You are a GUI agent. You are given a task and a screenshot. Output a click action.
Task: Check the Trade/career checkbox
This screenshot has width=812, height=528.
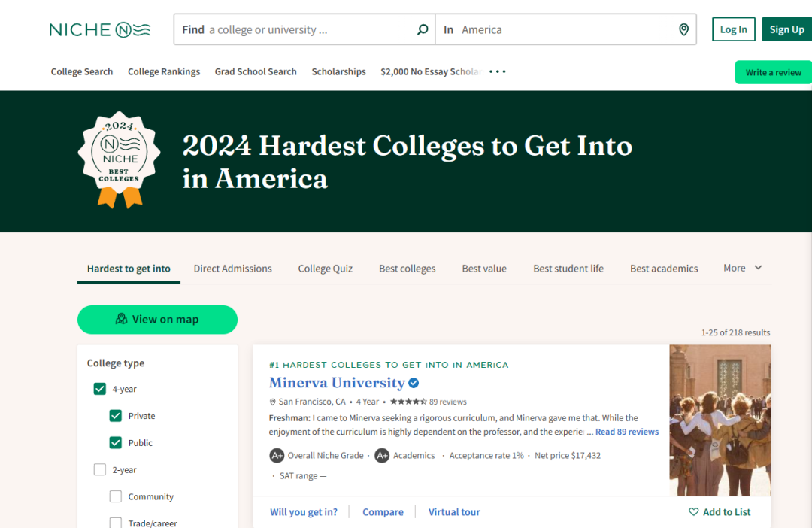pyautogui.click(x=116, y=522)
